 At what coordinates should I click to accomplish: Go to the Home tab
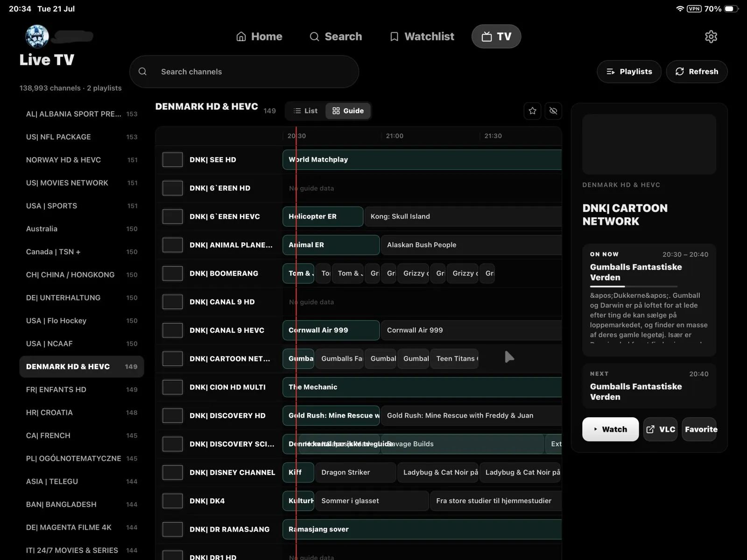tap(259, 36)
